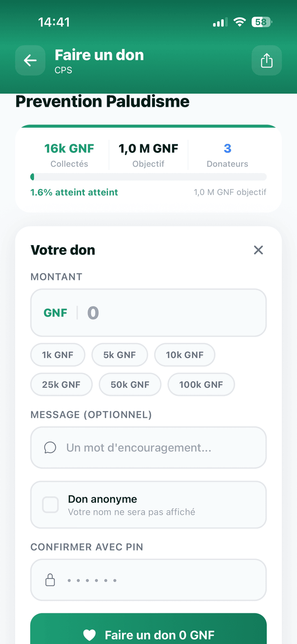Image resolution: width=297 pixels, height=644 pixels.
Task: Tap the heart icon on donate button
Action: (x=89, y=635)
